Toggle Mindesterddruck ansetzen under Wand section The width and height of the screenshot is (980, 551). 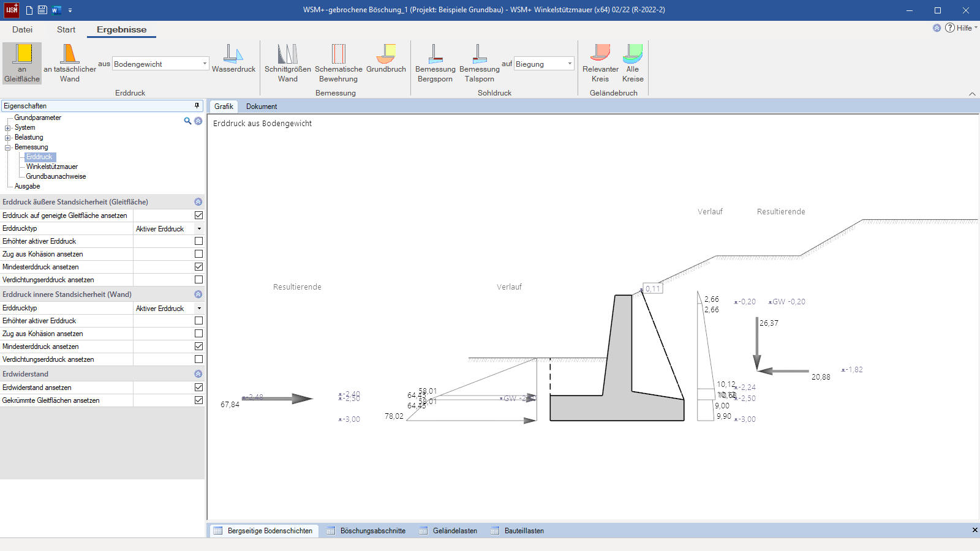click(198, 347)
